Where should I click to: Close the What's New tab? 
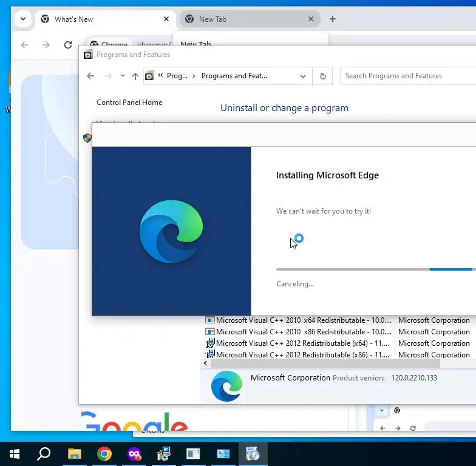click(x=166, y=19)
